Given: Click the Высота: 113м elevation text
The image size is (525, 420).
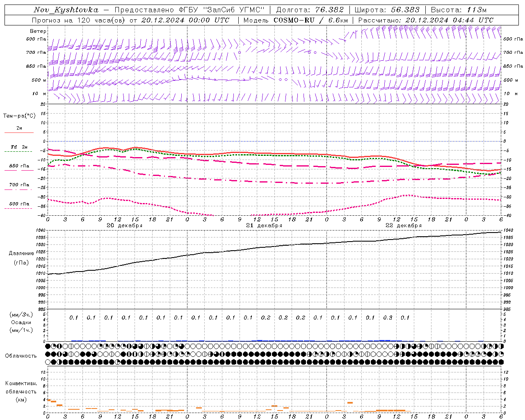Looking at the screenshot, I should (459, 10).
